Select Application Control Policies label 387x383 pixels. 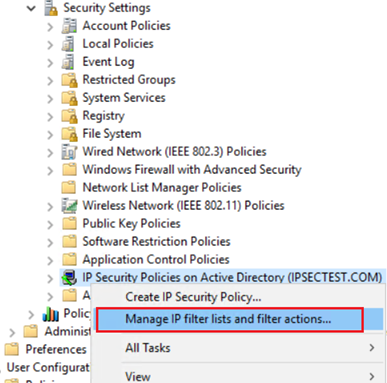tap(156, 260)
